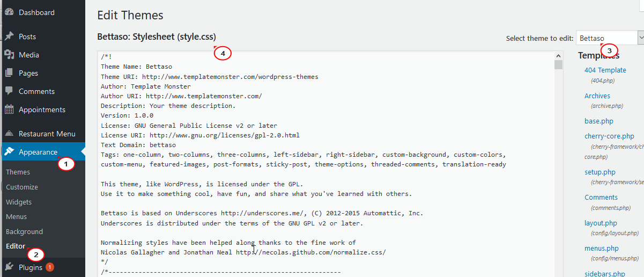
Task: Click the code editor vertical scrollbar thumb
Action: click(x=558, y=65)
